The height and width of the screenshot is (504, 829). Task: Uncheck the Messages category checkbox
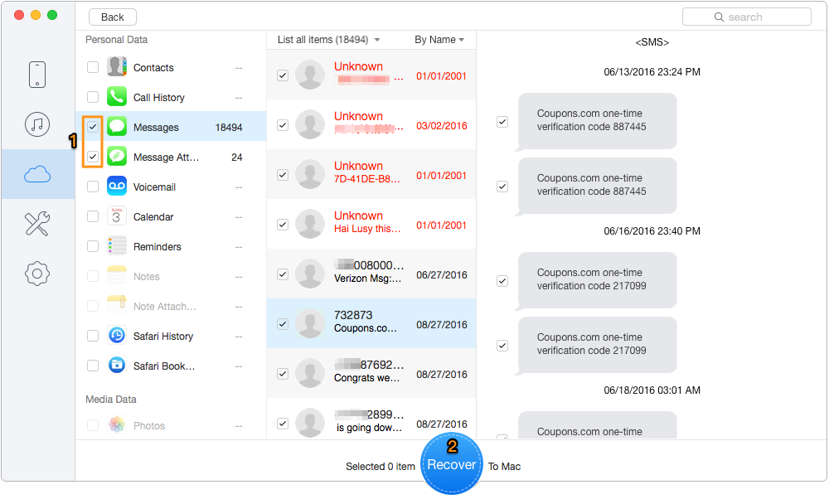(x=93, y=127)
